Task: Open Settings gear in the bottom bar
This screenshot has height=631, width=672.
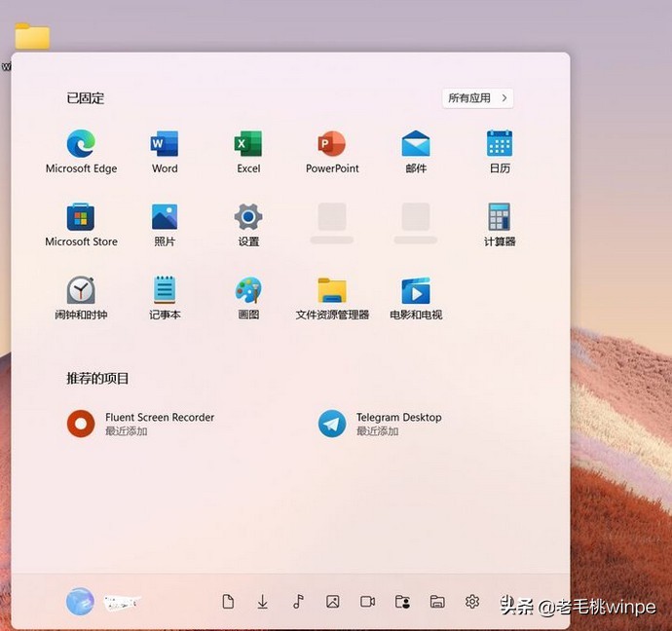Action: tap(471, 602)
